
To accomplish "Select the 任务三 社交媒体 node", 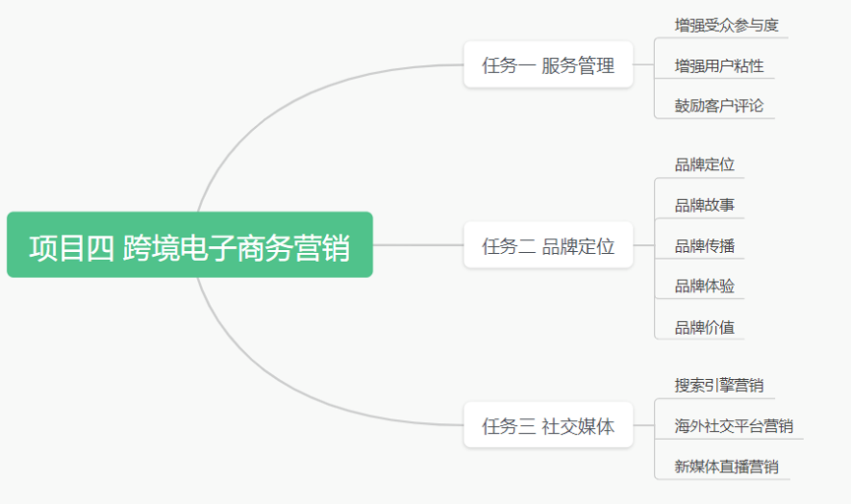I will point(549,425).
